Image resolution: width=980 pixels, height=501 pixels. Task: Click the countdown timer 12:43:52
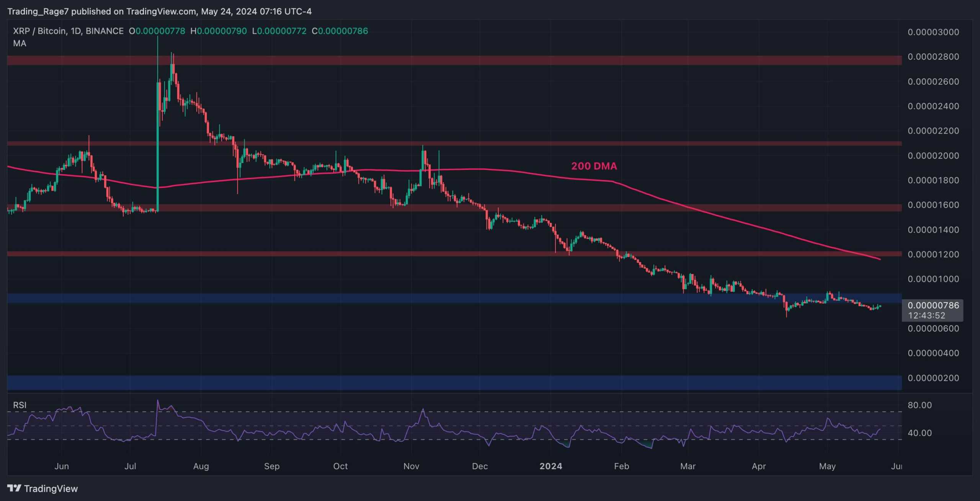click(x=927, y=315)
